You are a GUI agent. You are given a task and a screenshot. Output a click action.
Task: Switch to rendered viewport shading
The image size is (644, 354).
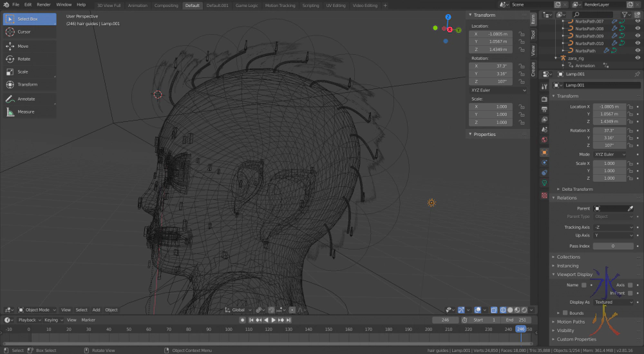524,310
